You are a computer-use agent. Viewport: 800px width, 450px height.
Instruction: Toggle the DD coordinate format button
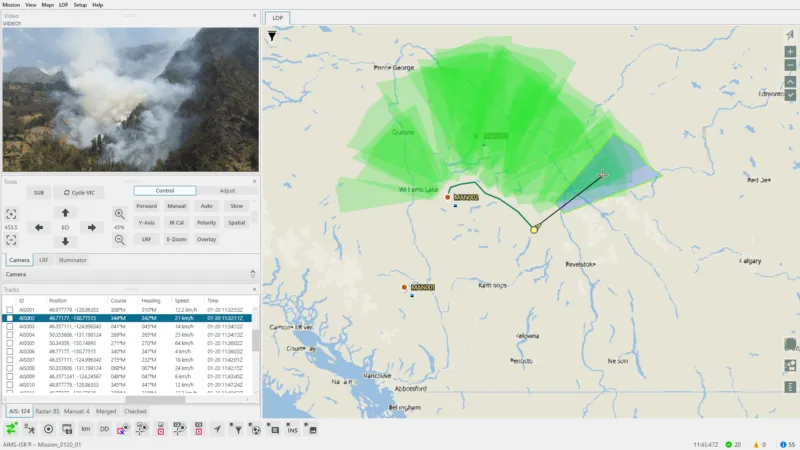(x=104, y=429)
